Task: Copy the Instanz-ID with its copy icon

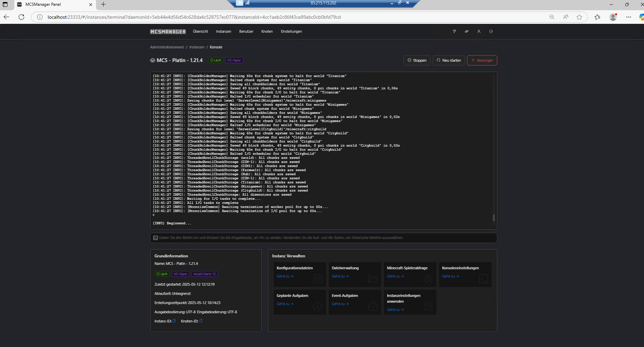Action: pos(174,321)
